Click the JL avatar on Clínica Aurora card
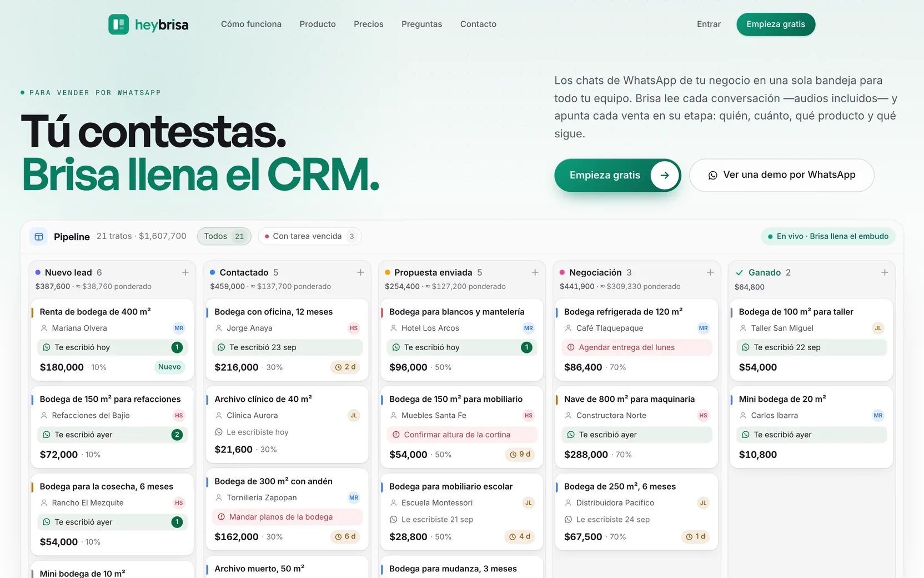Image resolution: width=924 pixels, height=578 pixels. 354,415
